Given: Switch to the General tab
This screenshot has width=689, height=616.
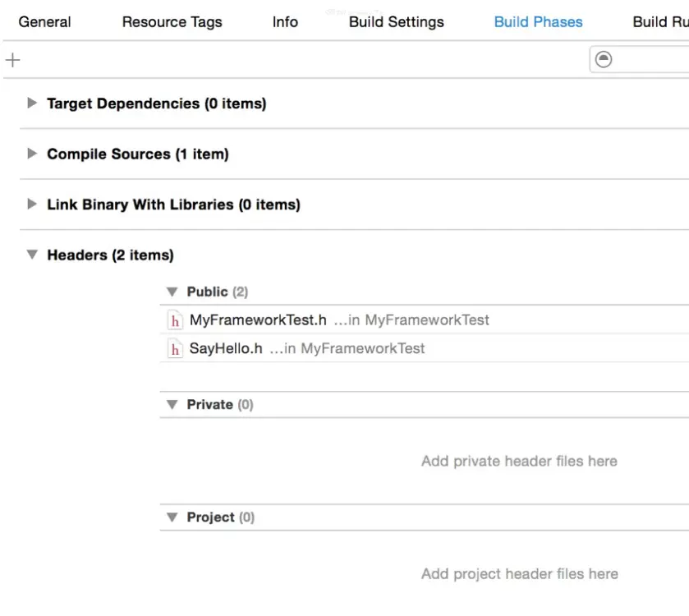Looking at the screenshot, I should [x=44, y=22].
